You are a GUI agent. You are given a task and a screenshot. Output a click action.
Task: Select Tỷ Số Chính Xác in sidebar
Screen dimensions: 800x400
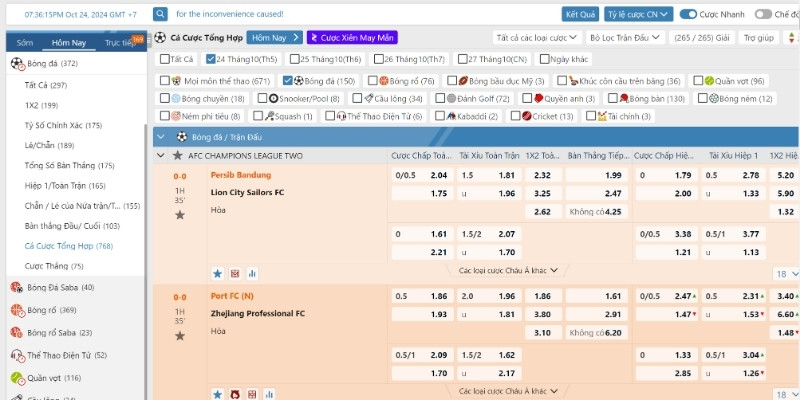click(63, 125)
